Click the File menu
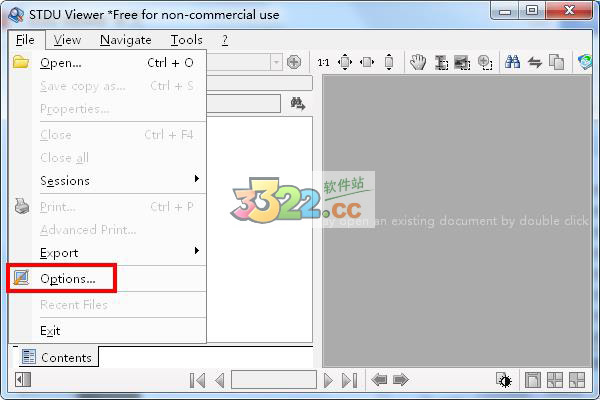The width and height of the screenshot is (600, 400). tap(25, 40)
